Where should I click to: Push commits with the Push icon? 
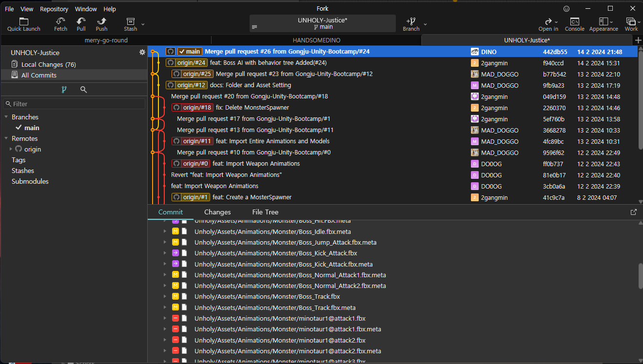tap(101, 24)
